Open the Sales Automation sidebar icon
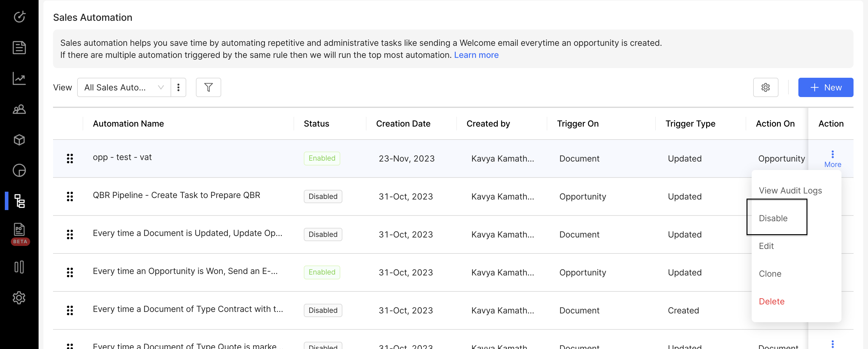Screen dimensions: 868x349 click(x=19, y=201)
